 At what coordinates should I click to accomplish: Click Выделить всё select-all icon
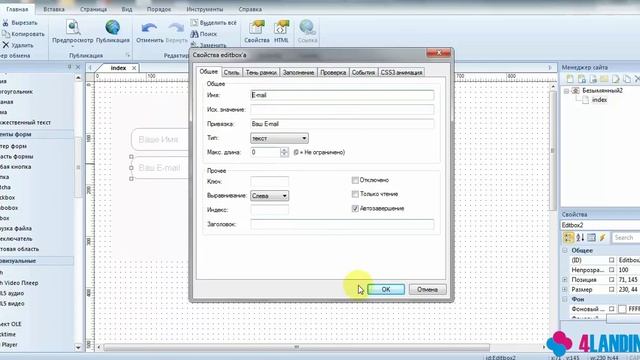[x=194, y=22]
